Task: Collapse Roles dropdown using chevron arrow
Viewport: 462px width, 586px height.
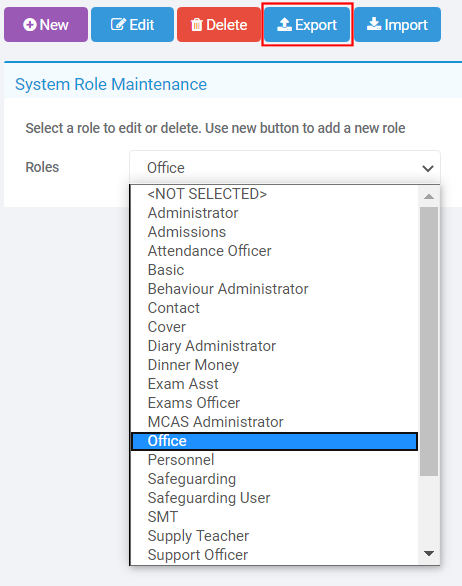Action: (x=428, y=168)
